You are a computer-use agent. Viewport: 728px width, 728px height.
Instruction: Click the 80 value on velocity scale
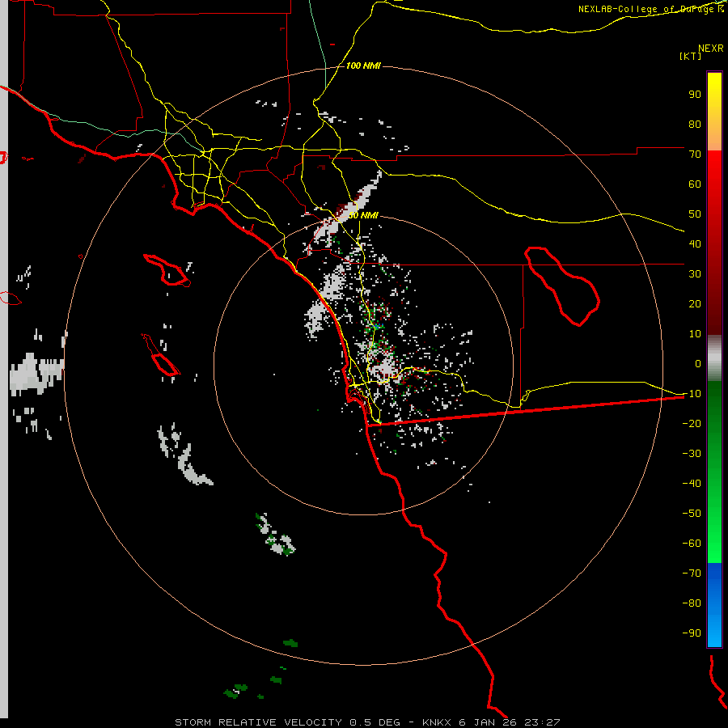(x=695, y=124)
